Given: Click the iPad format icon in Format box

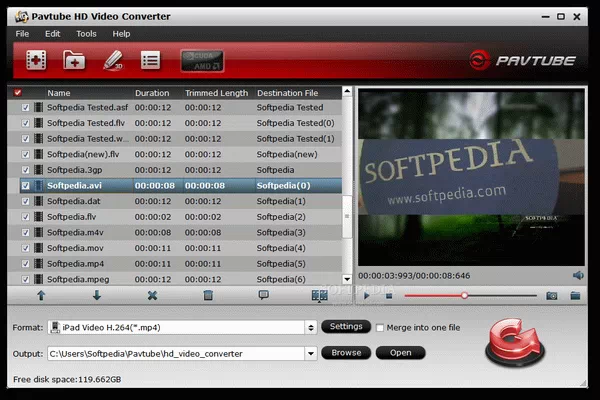Looking at the screenshot, I should click(x=55, y=327).
